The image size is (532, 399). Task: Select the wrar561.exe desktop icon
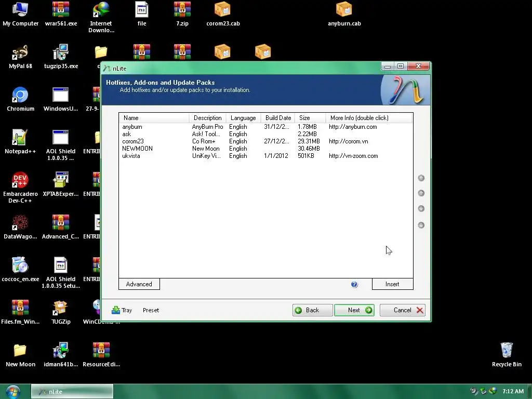coord(61,14)
